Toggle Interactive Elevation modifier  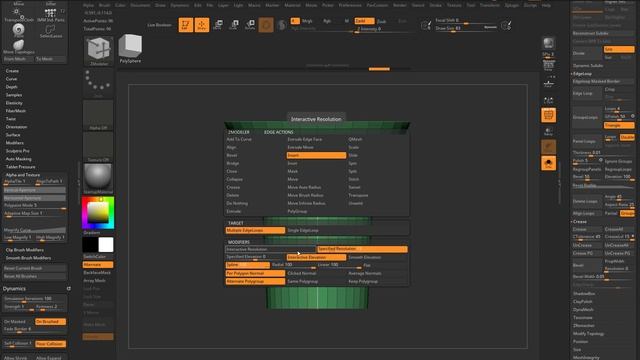[316, 257]
